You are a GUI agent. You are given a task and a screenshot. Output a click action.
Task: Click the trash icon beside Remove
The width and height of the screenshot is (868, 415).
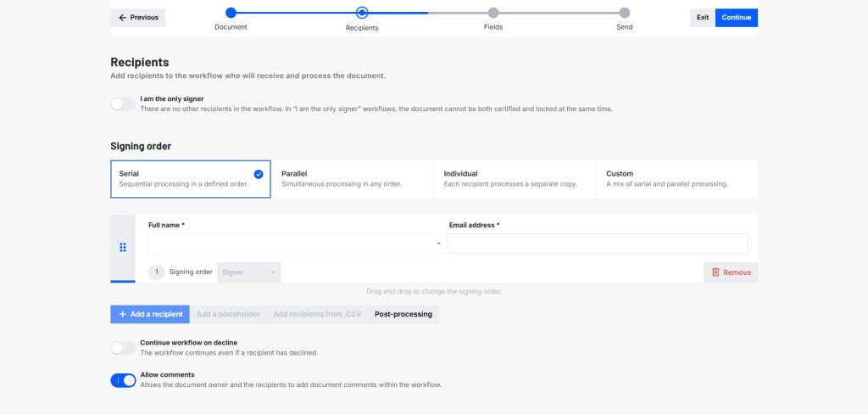(715, 272)
